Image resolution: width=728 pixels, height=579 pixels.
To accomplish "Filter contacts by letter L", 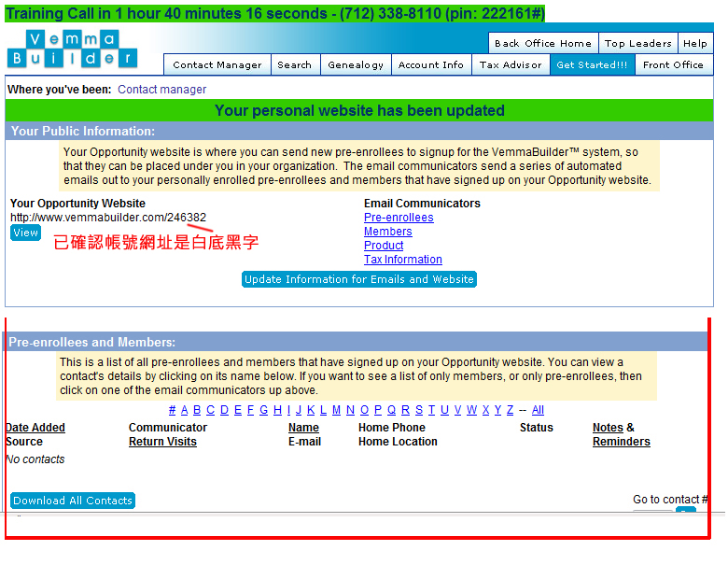I will [324, 410].
